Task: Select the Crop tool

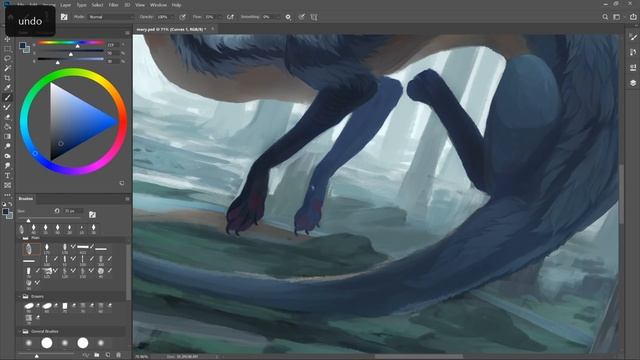Action: [x=7, y=78]
